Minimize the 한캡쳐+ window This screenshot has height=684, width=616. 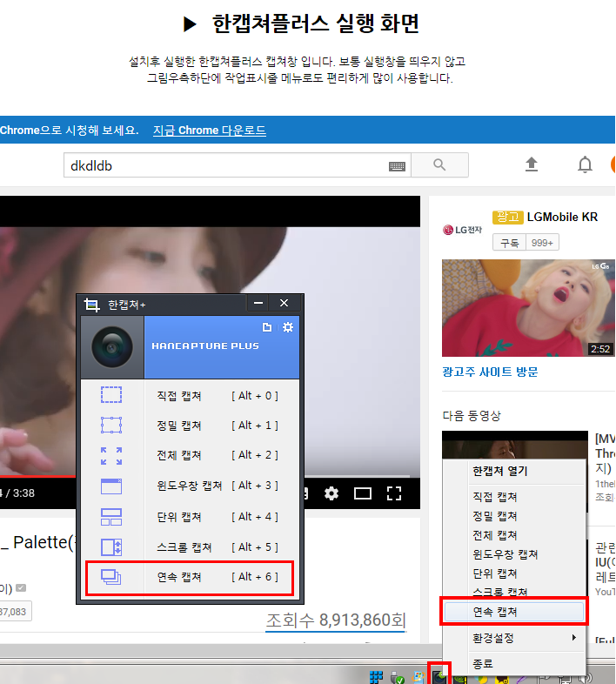click(x=258, y=303)
